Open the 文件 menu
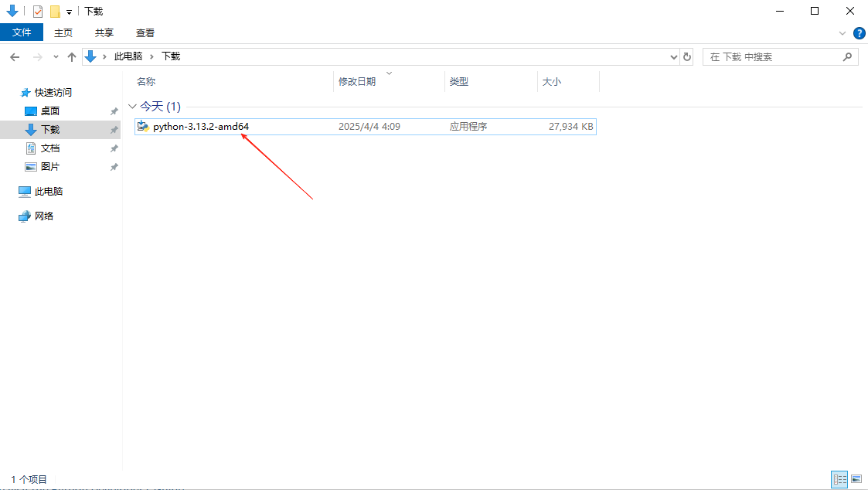The image size is (868, 490). coord(22,32)
